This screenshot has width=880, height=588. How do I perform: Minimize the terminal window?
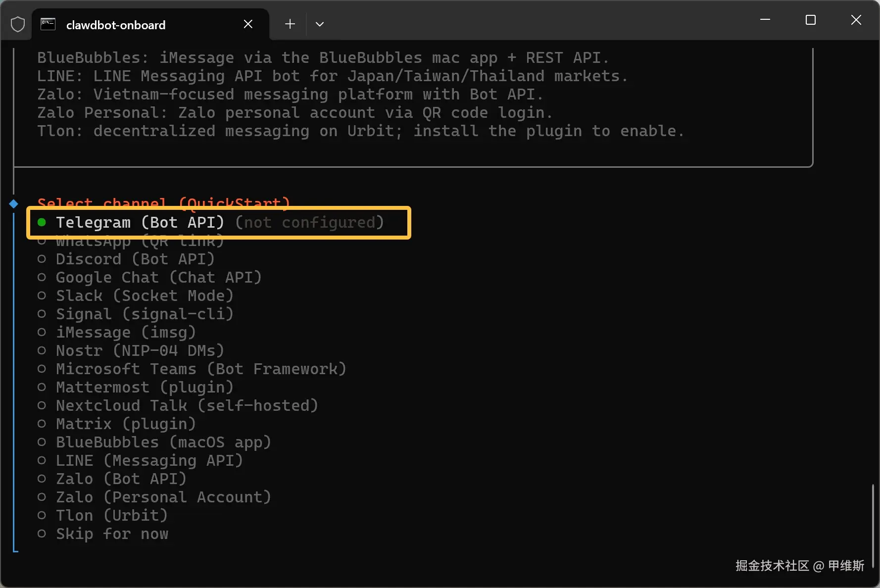765,20
